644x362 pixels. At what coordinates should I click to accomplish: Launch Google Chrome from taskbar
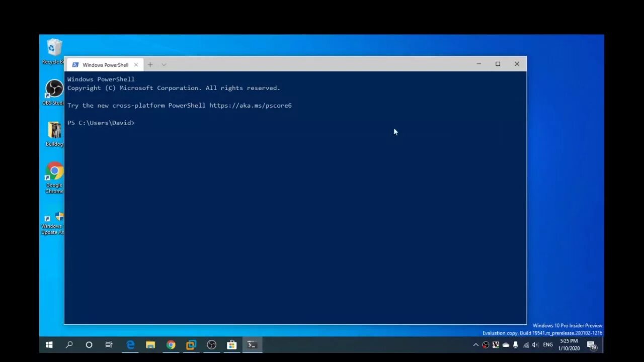[x=171, y=345]
